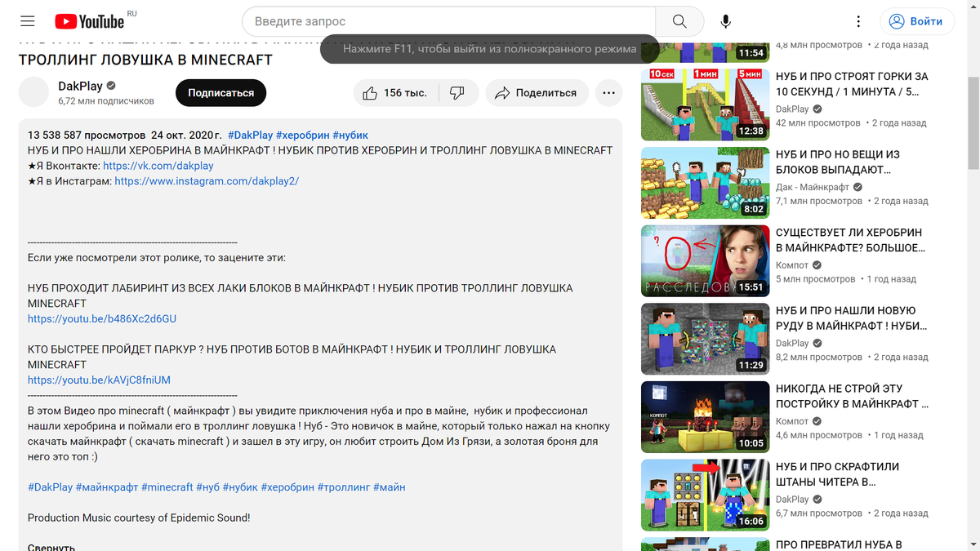Screen dimensions: 980x551
Task: Open Компот channel under ХЕРОБРИН video
Action: coord(792,265)
